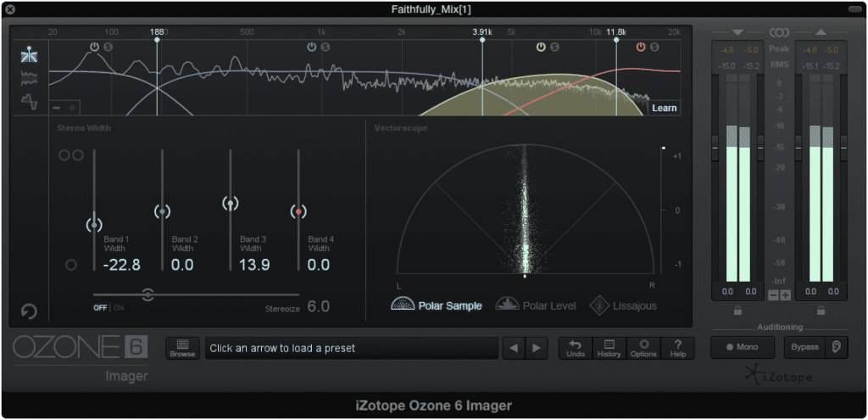The width and height of the screenshot is (868, 420).
Task: Click Band 1 width slider handle
Action: pos(95,224)
